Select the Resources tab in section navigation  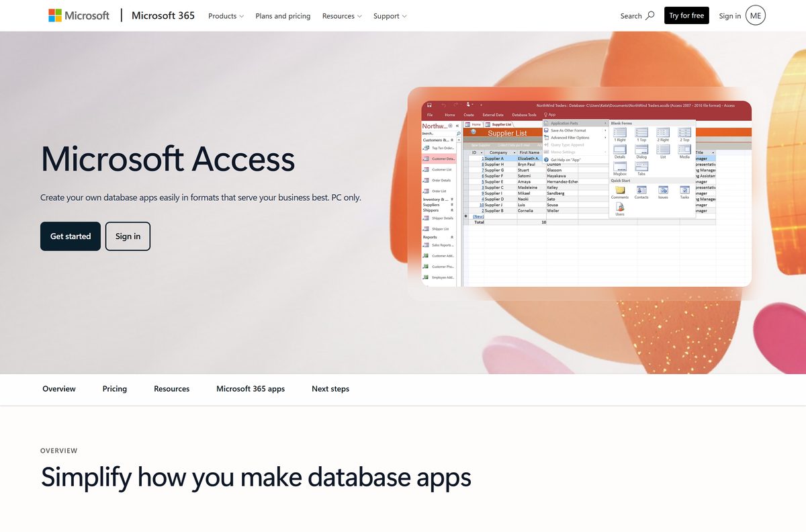(171, 389)
